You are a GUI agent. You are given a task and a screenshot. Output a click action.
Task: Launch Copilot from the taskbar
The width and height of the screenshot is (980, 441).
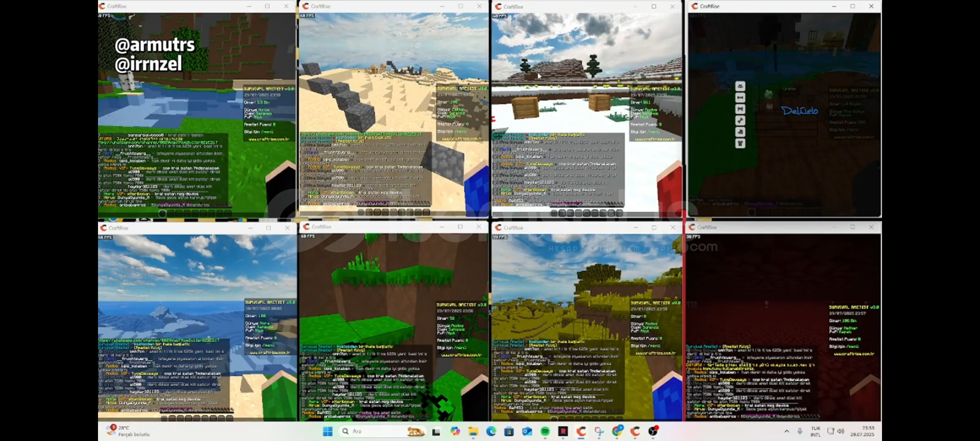click(455, 431)
